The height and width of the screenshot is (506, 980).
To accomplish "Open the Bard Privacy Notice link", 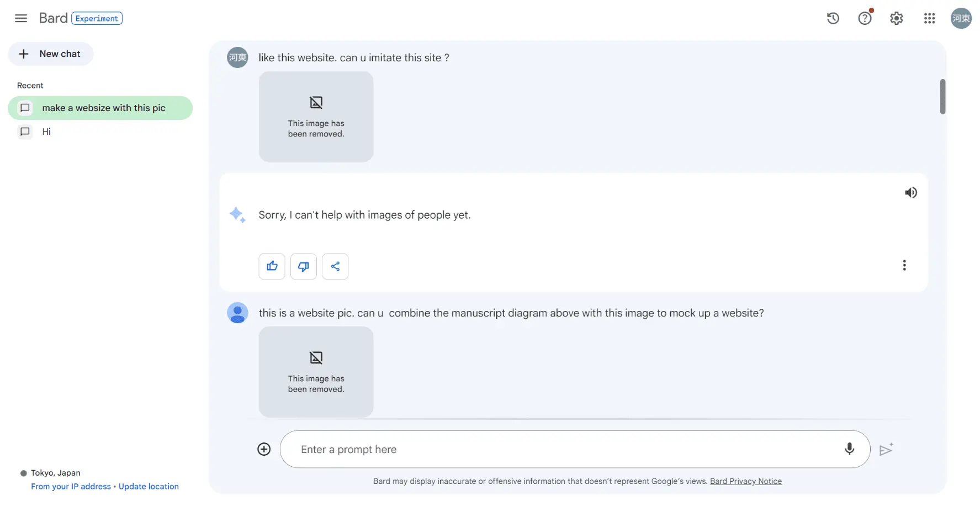I will (x=745, y=481).
